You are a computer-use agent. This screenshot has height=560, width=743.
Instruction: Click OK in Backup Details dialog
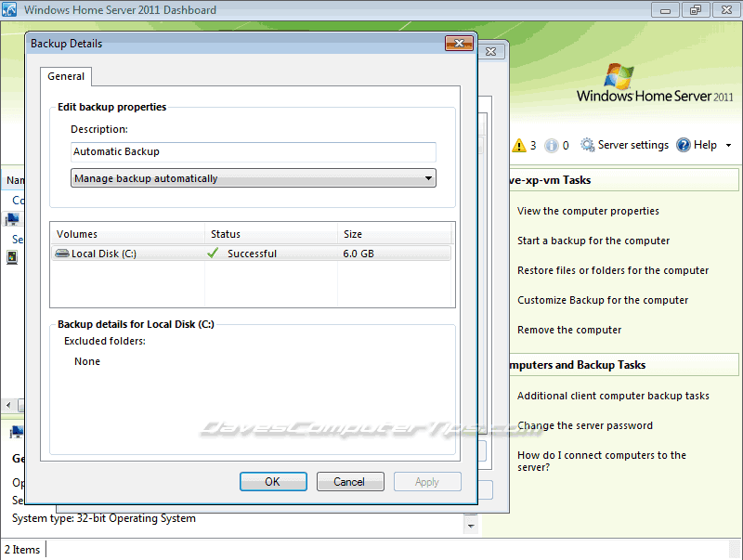273,482
